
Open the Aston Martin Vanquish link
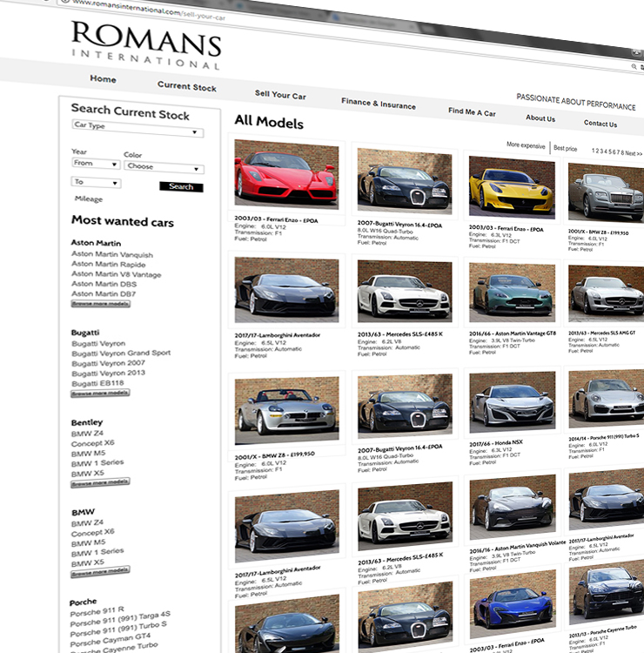112,254
